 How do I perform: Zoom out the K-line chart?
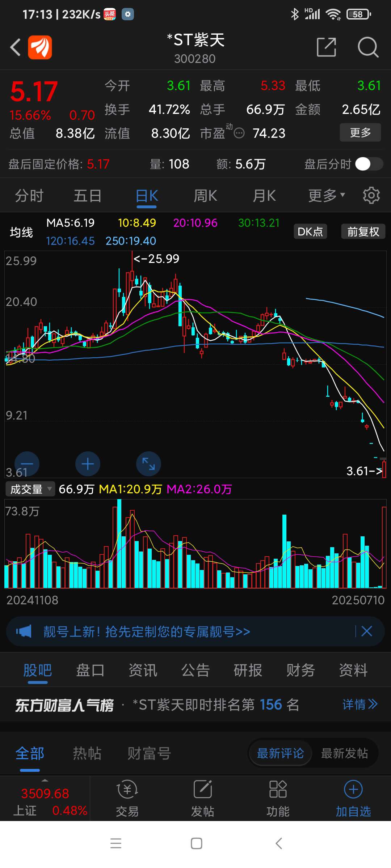tap(27, 464)
